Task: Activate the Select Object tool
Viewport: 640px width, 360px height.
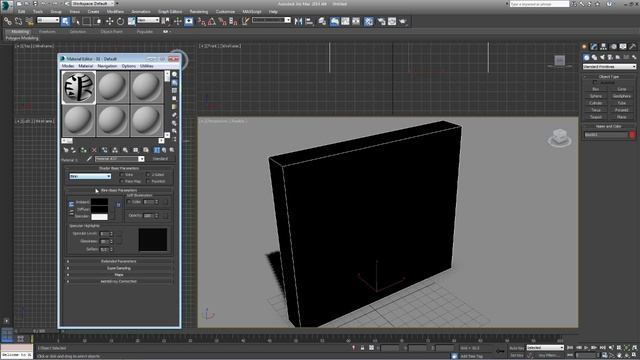Action: pyautogui.click(x=65, y=21)
